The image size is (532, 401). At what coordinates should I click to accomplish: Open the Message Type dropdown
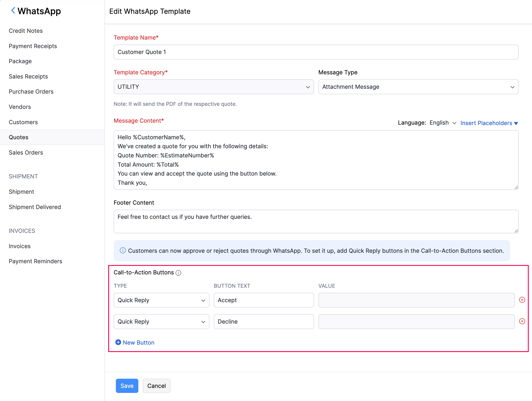[x=418, y=87]
